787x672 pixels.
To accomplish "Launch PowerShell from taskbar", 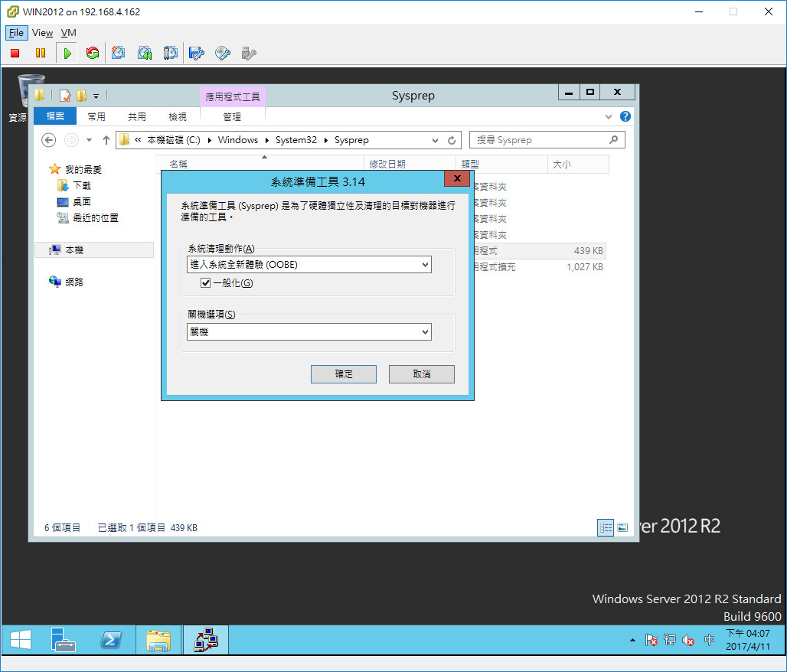I will (x=110, y=640).
